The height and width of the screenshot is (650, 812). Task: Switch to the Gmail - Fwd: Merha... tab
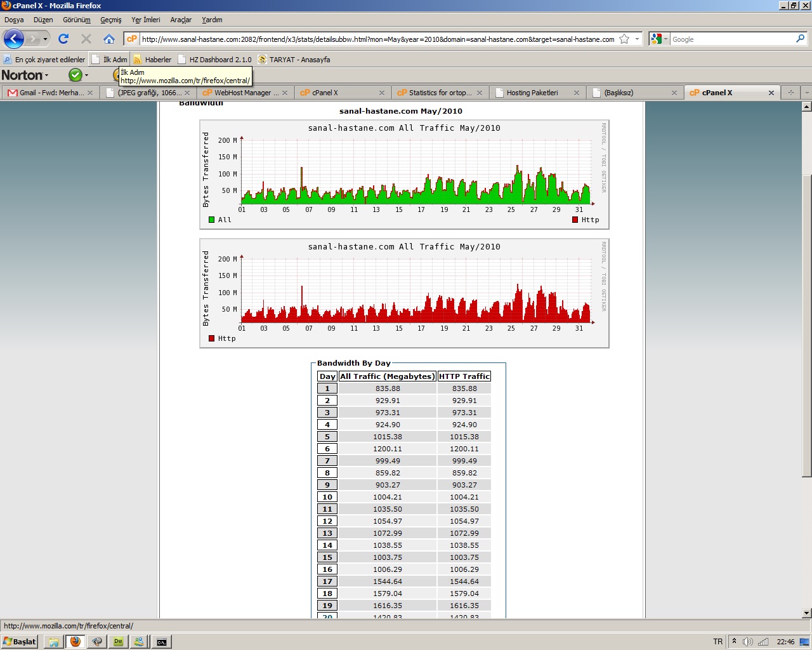tap(50, 93)
